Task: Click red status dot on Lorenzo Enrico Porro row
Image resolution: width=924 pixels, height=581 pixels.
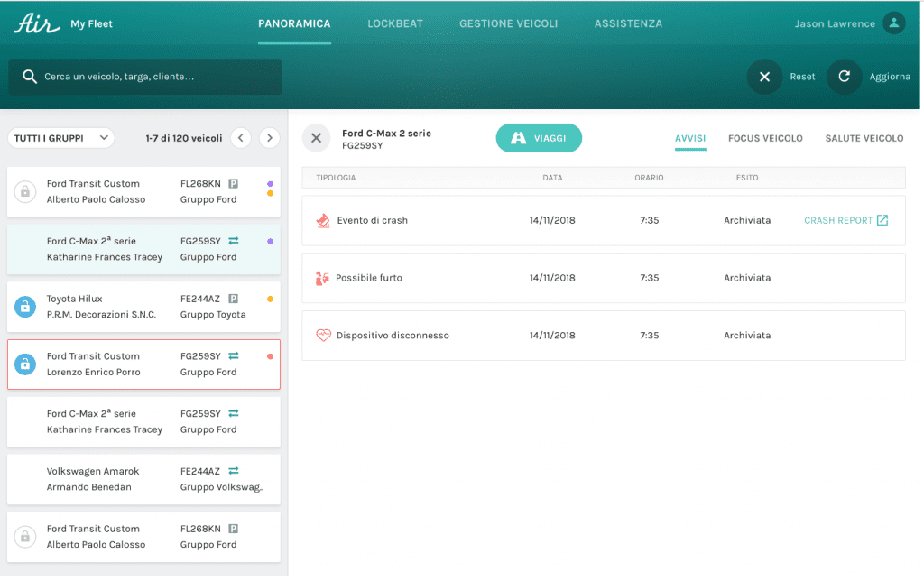Action: [270, 356]
